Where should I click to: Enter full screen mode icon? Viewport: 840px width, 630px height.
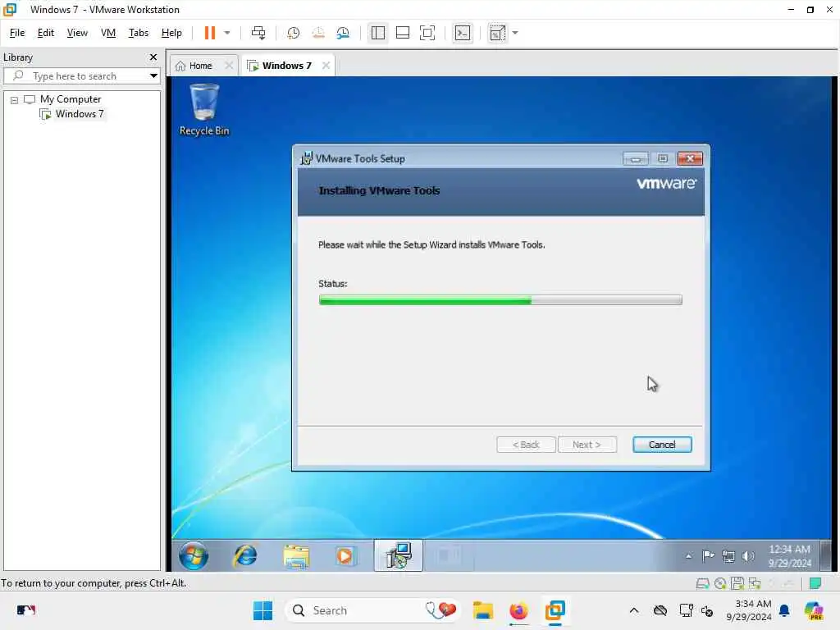pos(427,33)
